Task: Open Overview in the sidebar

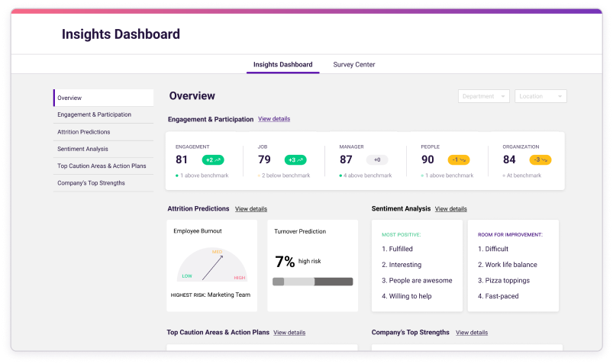Action: (x=103, y=98)
